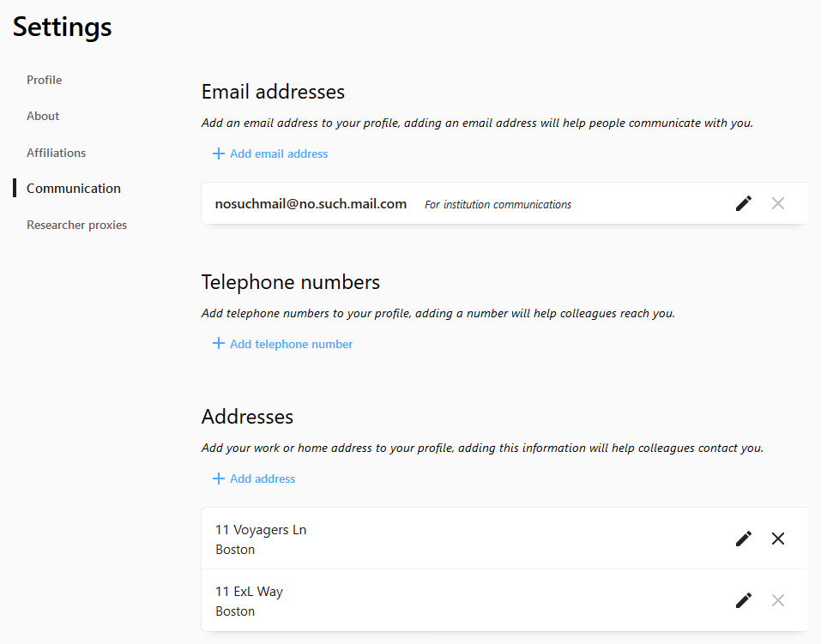Click the 'Add email address' link text

(279, 153)
